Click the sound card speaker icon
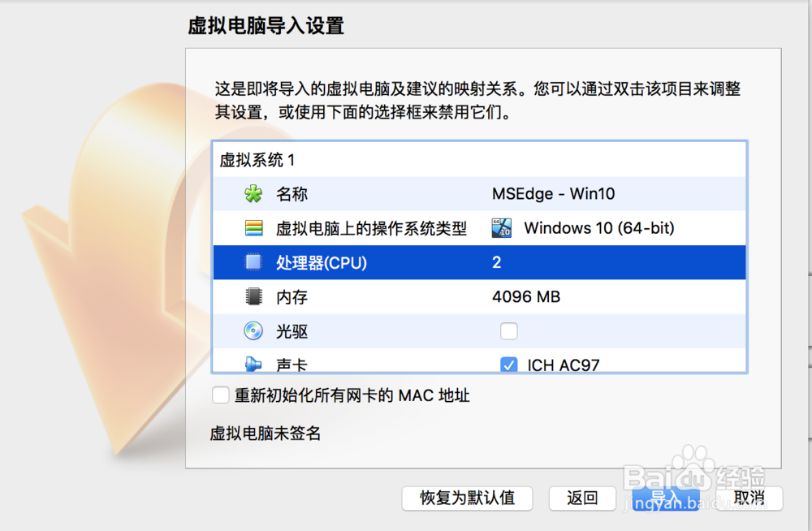812x531 pixels. pyautogui.click(x=253, y=364)
